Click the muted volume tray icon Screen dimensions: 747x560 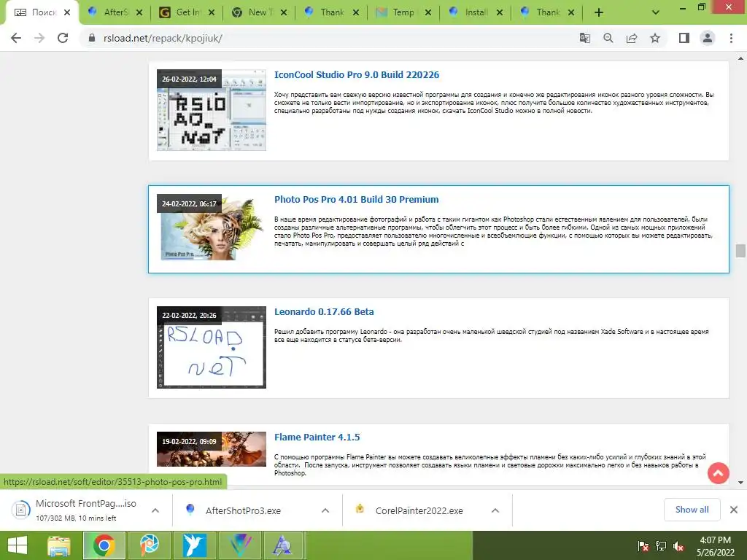point(678,545)
